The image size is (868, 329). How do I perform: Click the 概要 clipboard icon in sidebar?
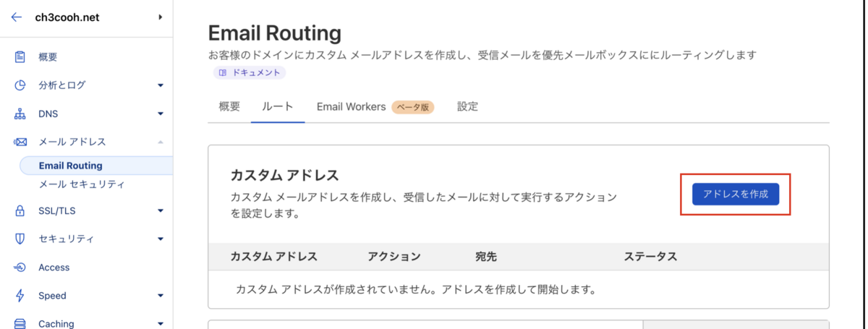[20, 56]
